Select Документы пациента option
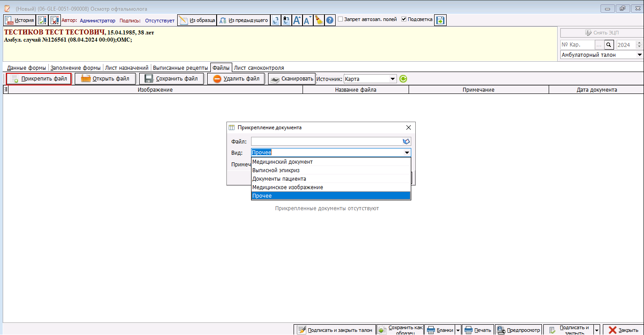 [331, 179]
